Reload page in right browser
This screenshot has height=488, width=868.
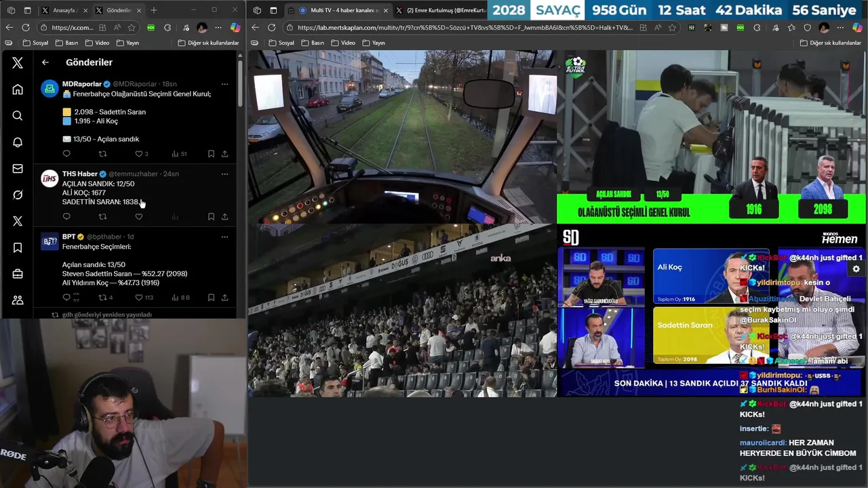(x=271, y=27)
